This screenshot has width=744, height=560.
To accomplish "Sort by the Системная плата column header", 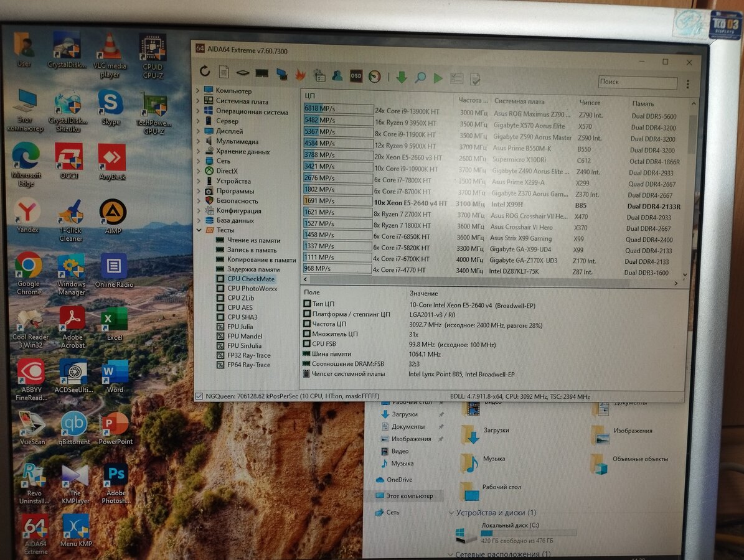I will [x=519, y=101].
